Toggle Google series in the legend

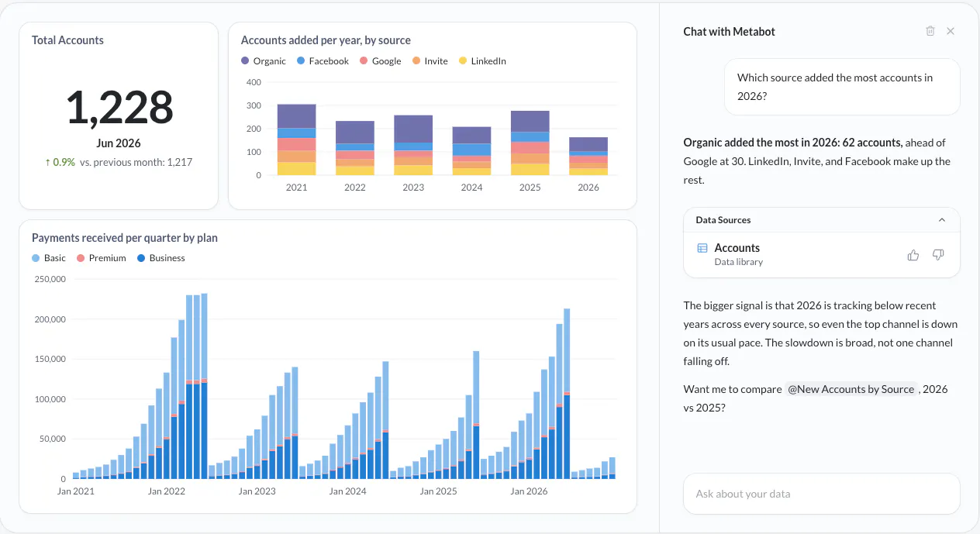tap(381, 61)
